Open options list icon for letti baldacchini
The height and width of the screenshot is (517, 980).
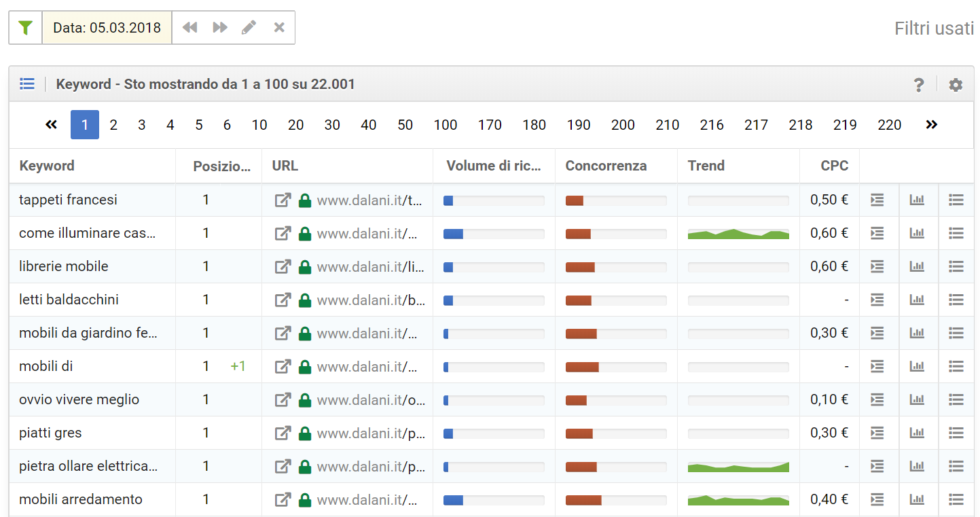956,300
